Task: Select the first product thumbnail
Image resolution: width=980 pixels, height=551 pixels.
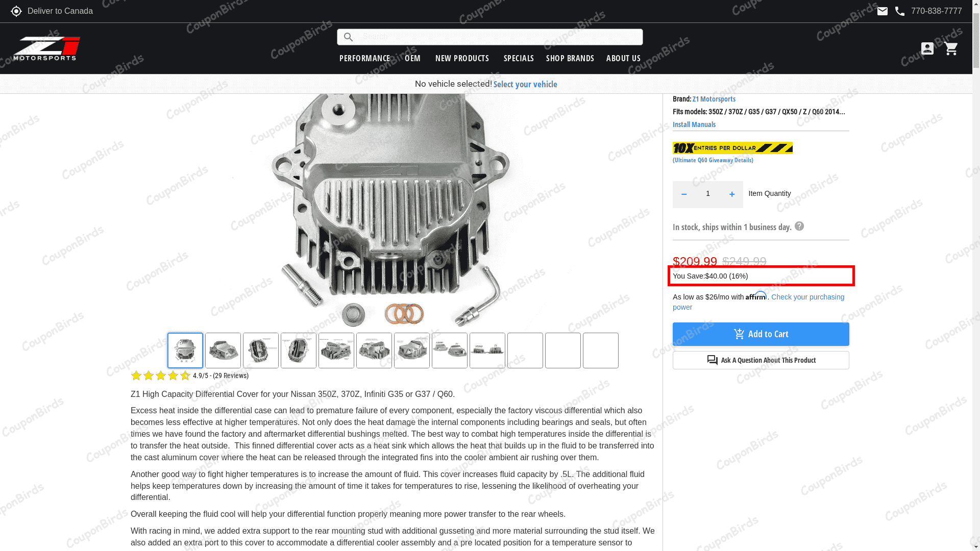Action: coord(185,350)
